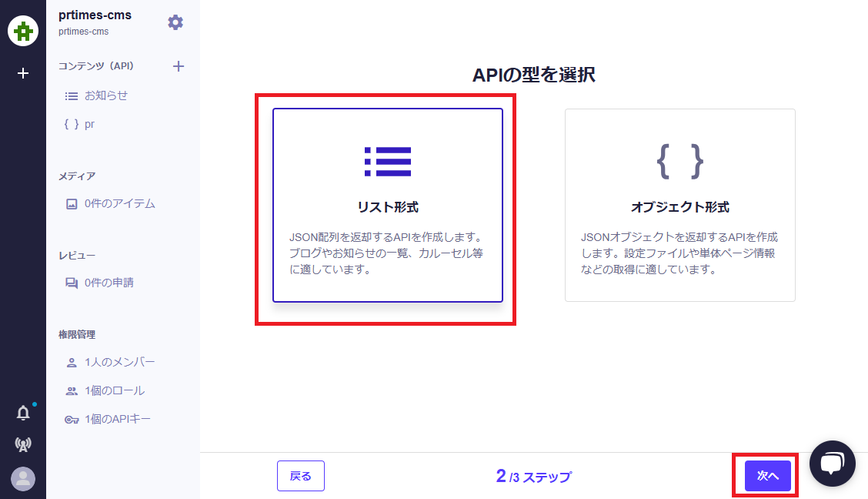Open 1人のメンバー member list
This screenshot has height=499, width=868.
(111, 362)
